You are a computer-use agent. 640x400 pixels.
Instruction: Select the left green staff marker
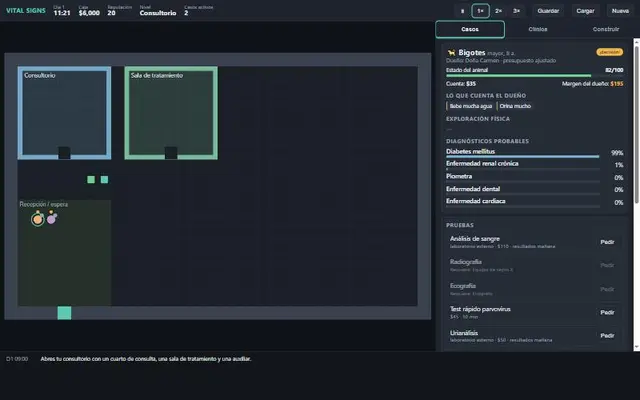[x=91, y=180]
